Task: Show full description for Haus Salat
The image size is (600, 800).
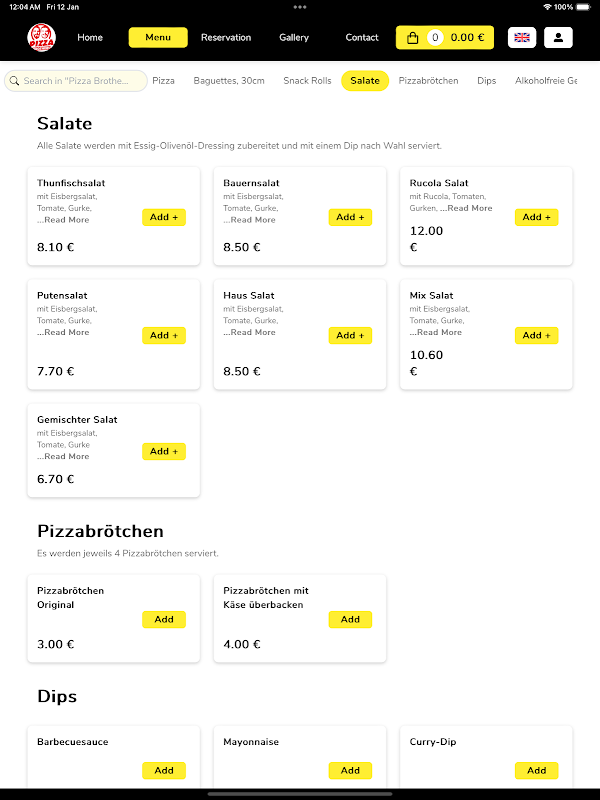Action: click(x=252, y=332)
